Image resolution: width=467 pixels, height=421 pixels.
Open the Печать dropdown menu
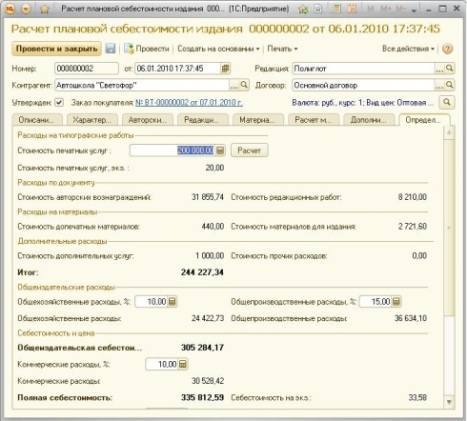(283, 49)
